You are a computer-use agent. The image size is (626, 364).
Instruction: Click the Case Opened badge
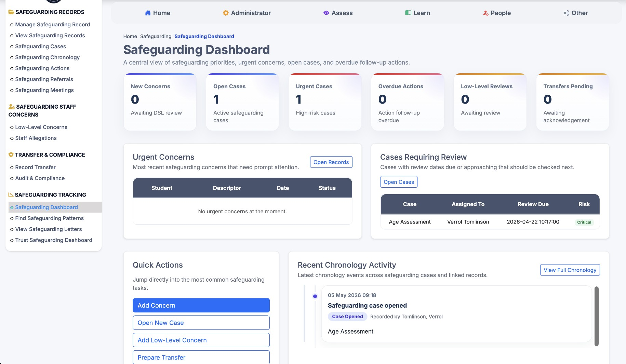(347, 316)
